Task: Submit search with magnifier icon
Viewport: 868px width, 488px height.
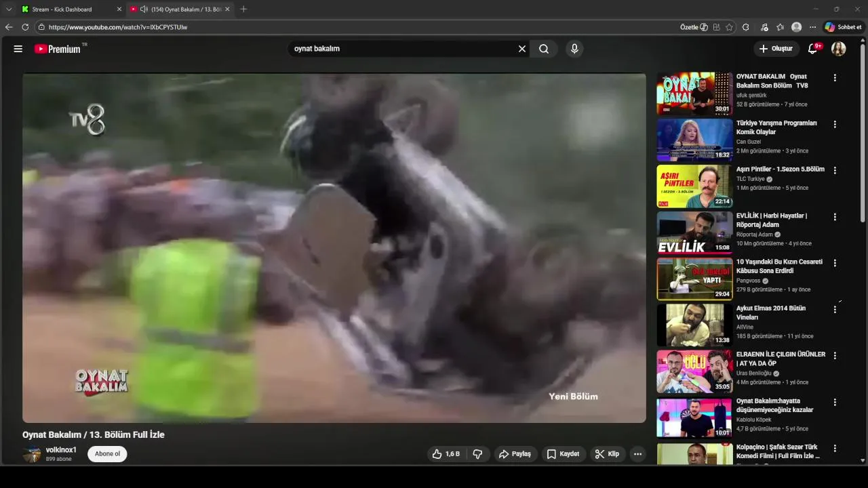Action: click(544, 49)
